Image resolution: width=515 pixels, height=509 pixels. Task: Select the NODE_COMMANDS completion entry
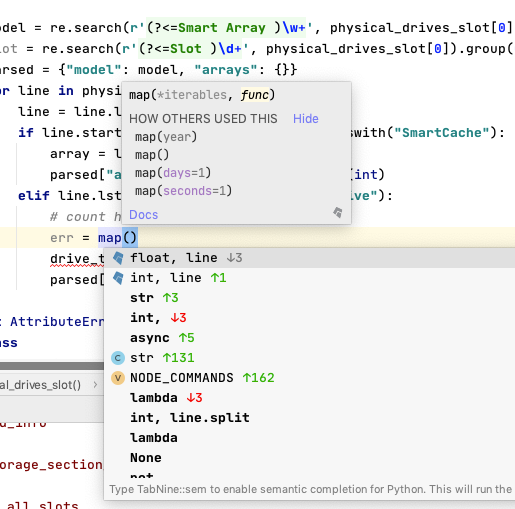(x=309, y=378)
